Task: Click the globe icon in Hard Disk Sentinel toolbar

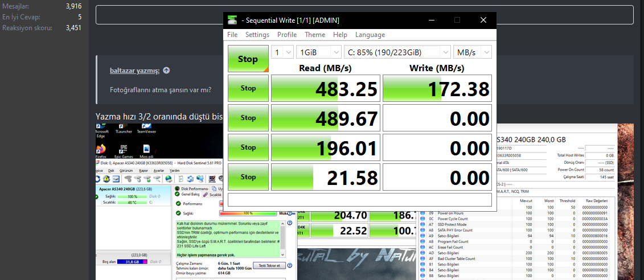Action: click(x=169, y=179)
